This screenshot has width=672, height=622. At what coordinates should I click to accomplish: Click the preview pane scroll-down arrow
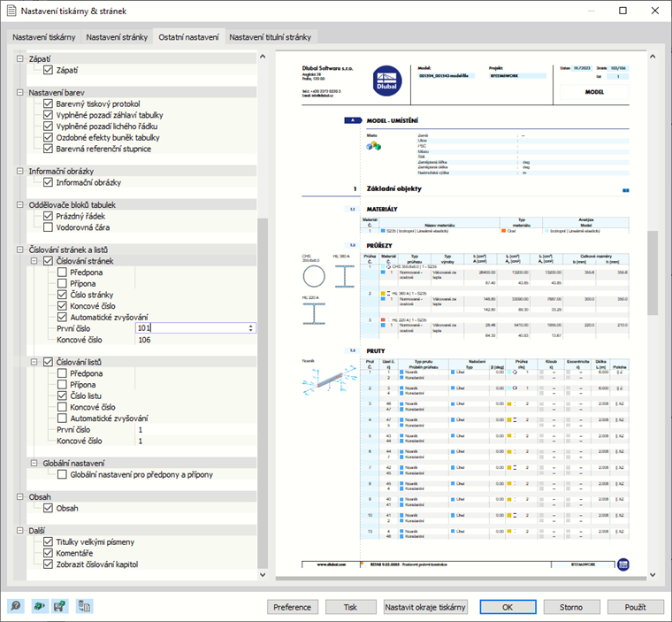[653, 574]
